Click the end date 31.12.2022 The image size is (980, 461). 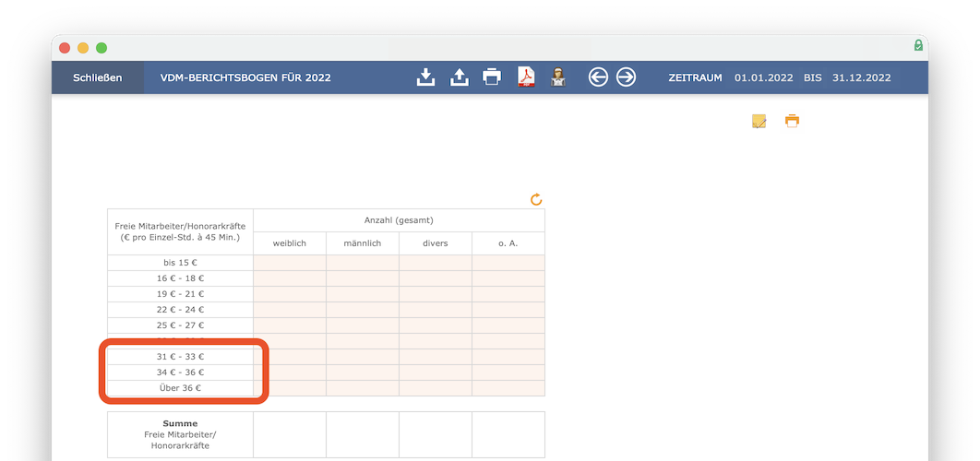[861, 78]
